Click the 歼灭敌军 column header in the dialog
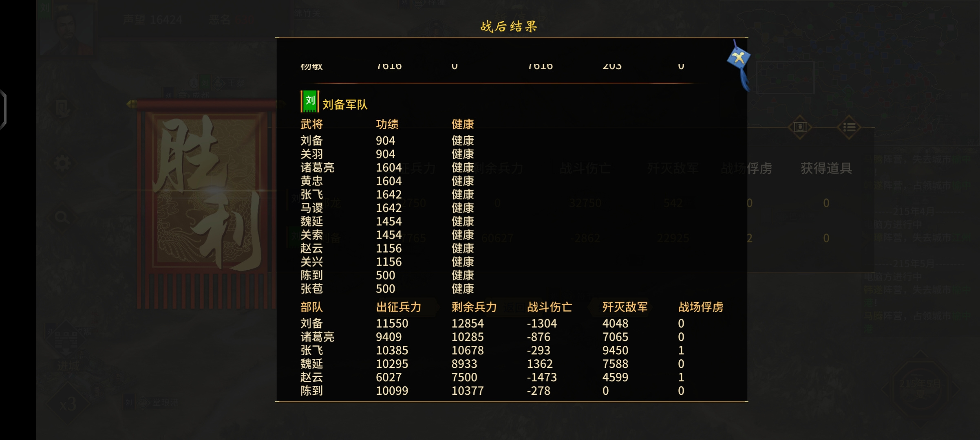This screenshot has width=980, height=440. (x=625, y=307)
